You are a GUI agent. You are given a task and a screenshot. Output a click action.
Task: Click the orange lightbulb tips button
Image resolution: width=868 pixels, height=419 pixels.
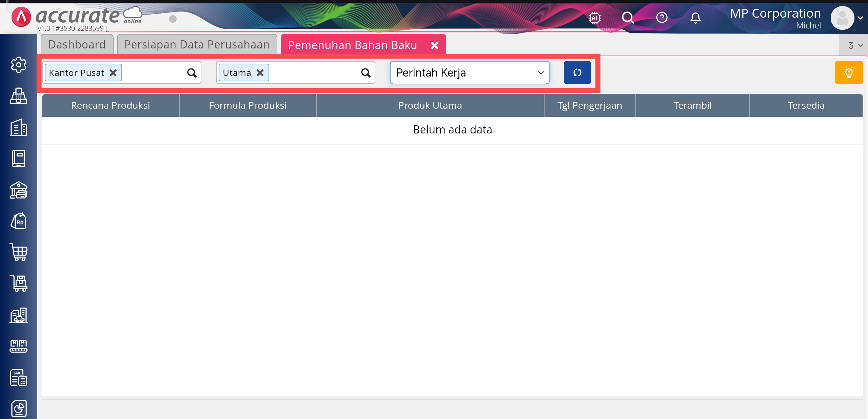point(849,72)
